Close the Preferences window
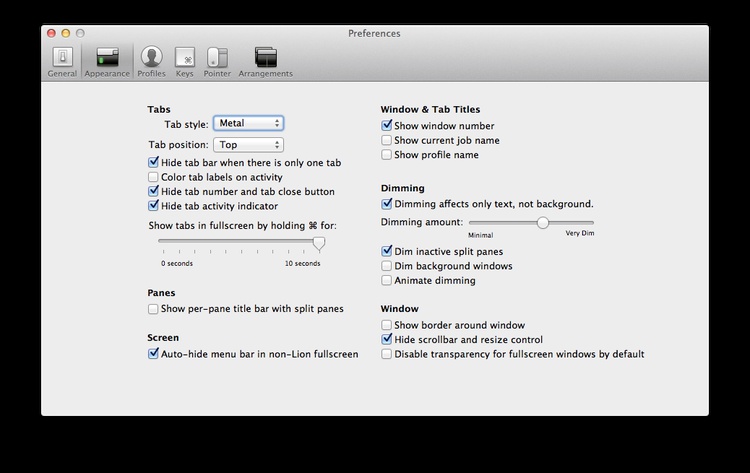 [52, 33]
